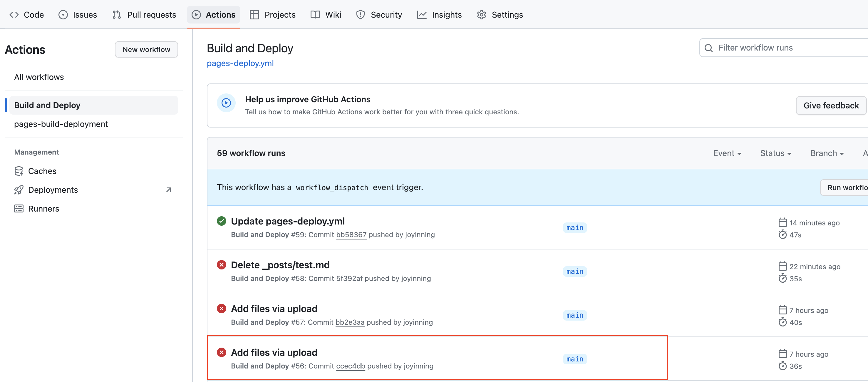The height and width of the screenshot is (382, 868).
Task: Expand the Status filter dropdown
Action: (x=775, y=153)
